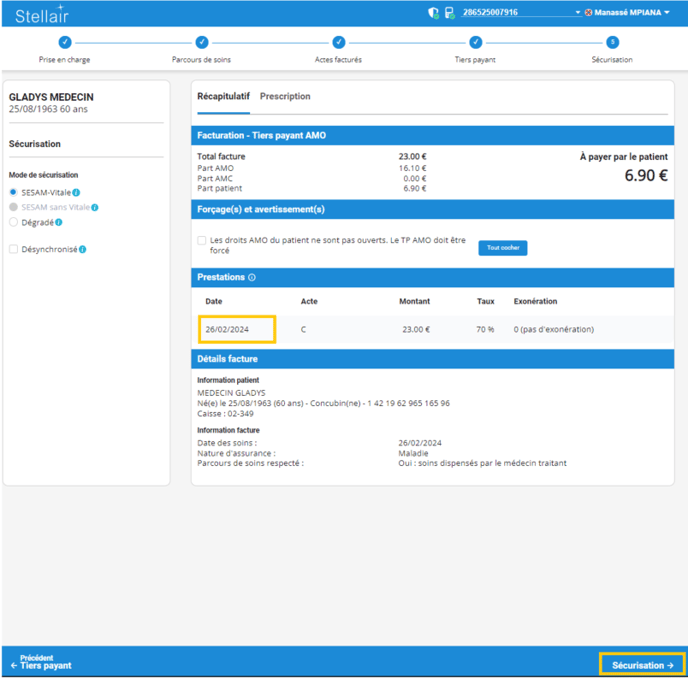Select the SESAM sans Vitale radio button
Viewport: 688px width, 678px height.
click(x=13, y=207)
